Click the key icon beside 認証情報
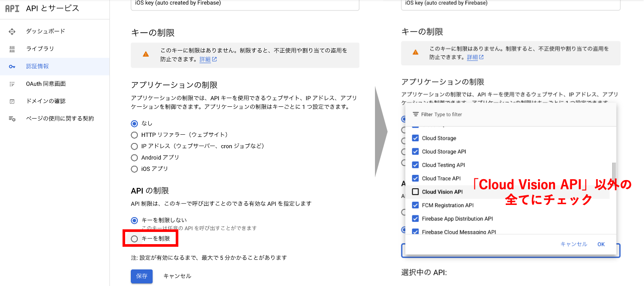 click(x=12, y=66)
